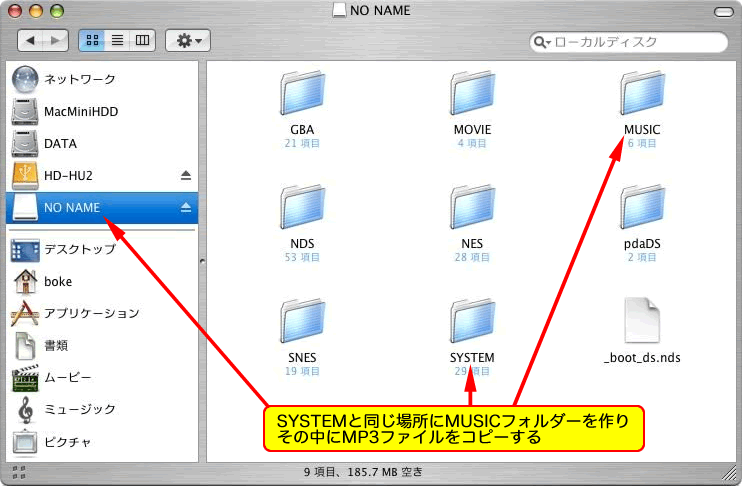This screenshot has height=486, width=742.
Task: Click the yellow minimize window button
Action: (x=36, y=11)
